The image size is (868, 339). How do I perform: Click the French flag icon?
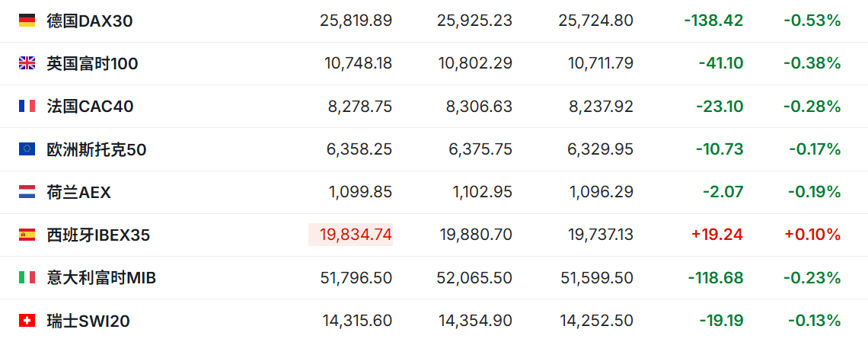point(27,107)
